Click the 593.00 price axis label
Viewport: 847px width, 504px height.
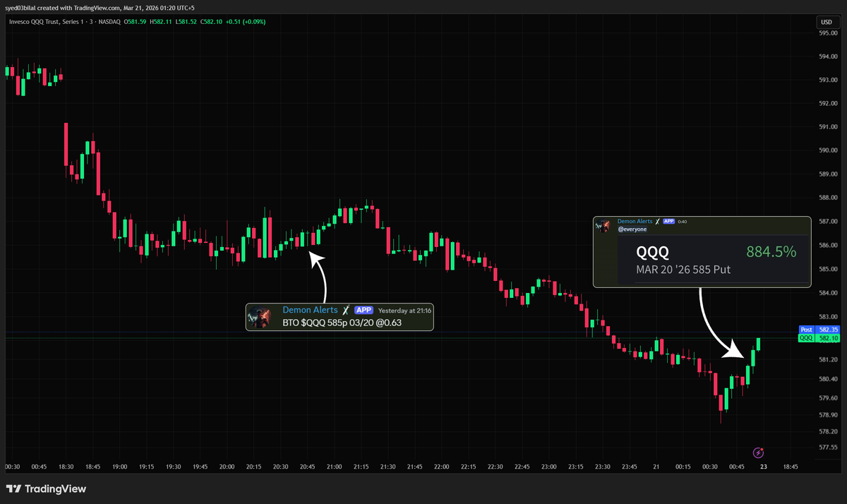point(828,80)
